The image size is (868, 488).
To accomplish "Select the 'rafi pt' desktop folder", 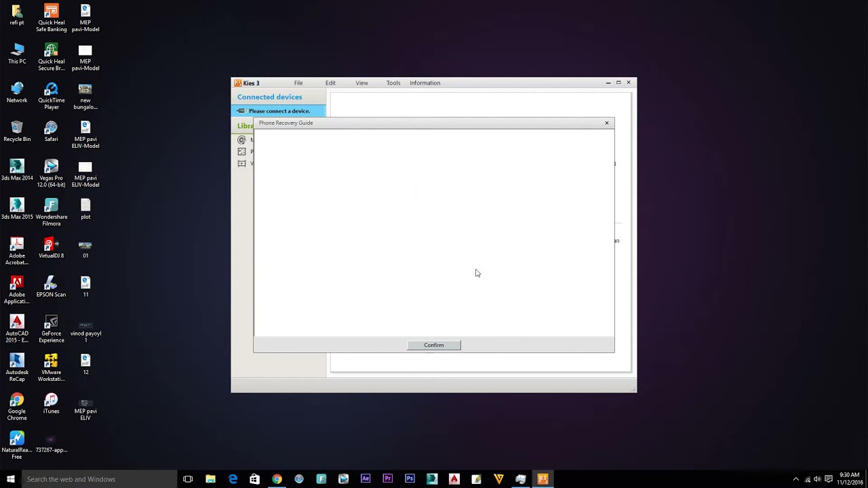I will click(17, 14).
